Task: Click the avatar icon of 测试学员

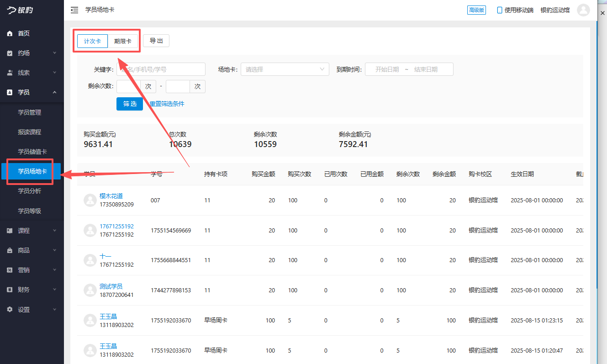Action: pyautogui.click(x=90, y=290)
